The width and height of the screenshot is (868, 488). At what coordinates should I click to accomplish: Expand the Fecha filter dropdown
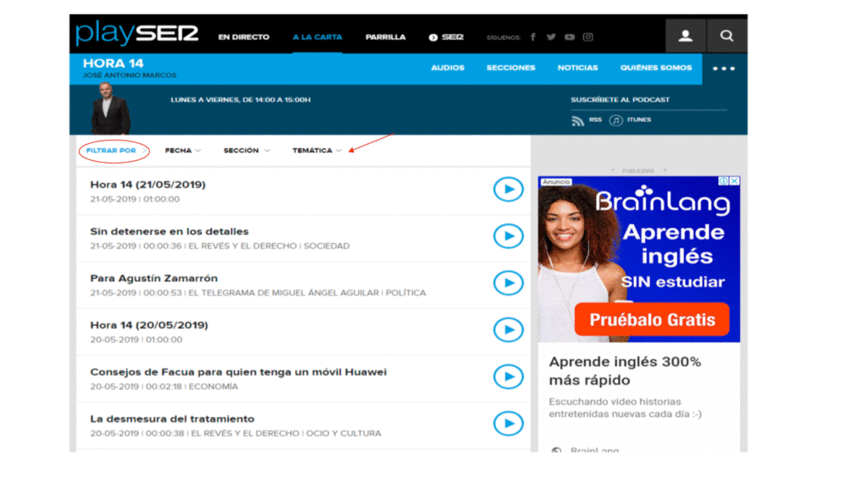tap(183, 151)
